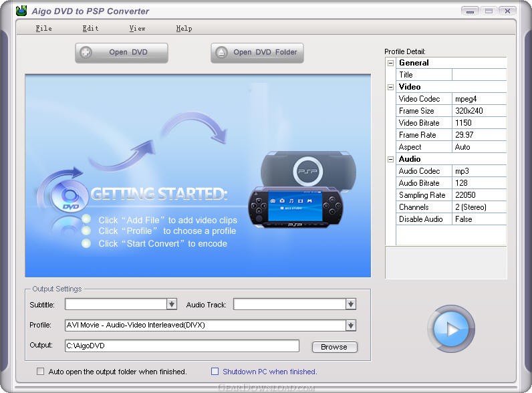The height and width of the screenshot is (393, 532).
Task: Click the Disable Audio row label
Action: pos(424,219)
